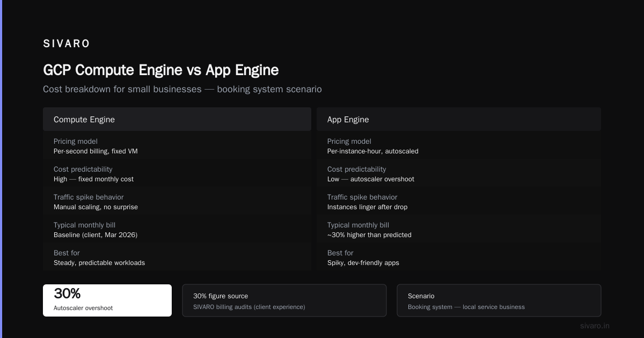
Task: Click 'Per-second billing, fixed VM' value
Action: [96, 151]
